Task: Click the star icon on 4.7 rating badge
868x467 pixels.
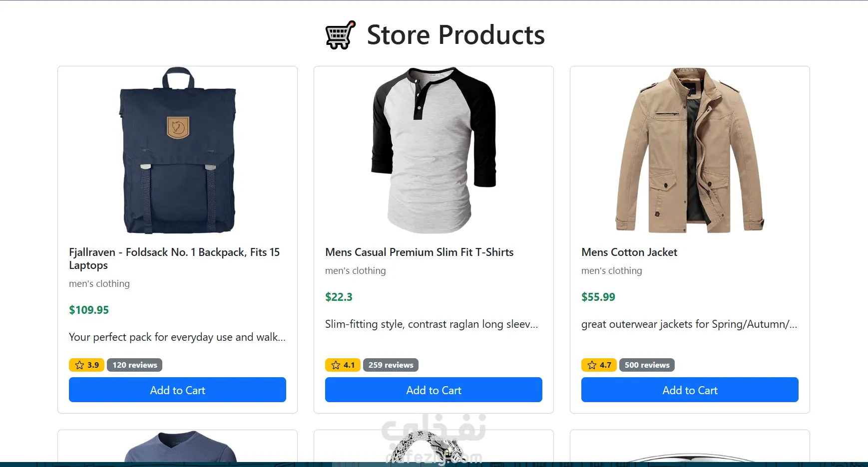Action: (592, 365)
